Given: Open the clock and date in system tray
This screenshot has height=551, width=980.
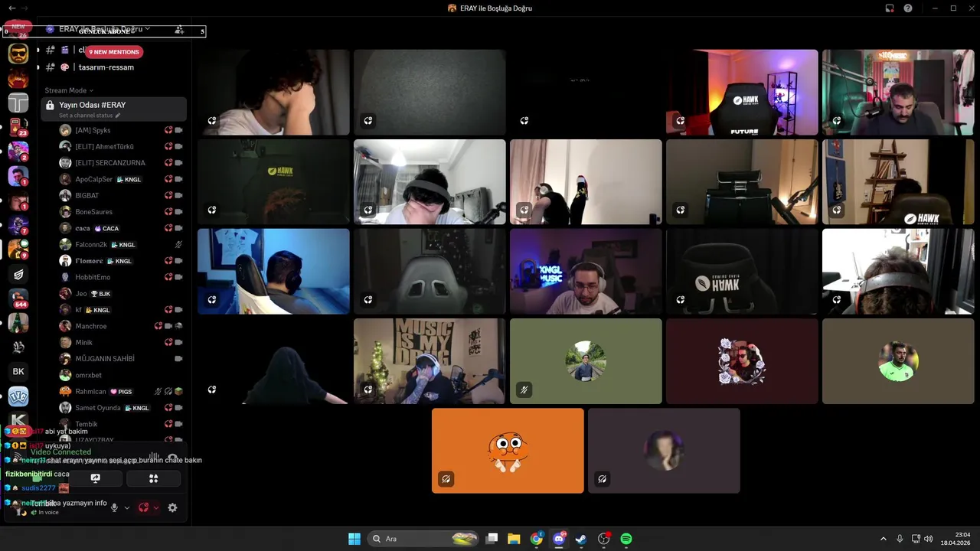Looking at the screenshot, I should click(x=956, y=539).
